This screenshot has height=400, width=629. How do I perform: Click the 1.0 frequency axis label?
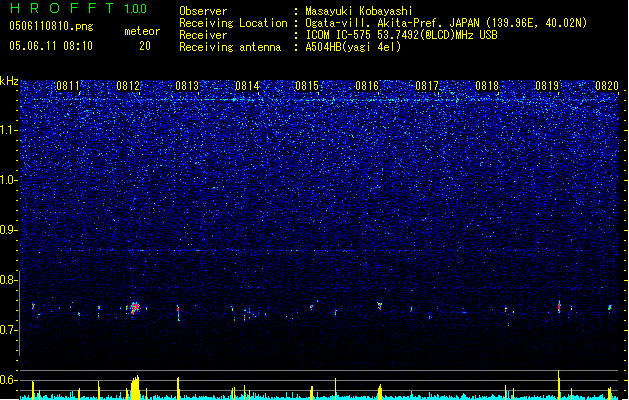[x=8, y=180]
